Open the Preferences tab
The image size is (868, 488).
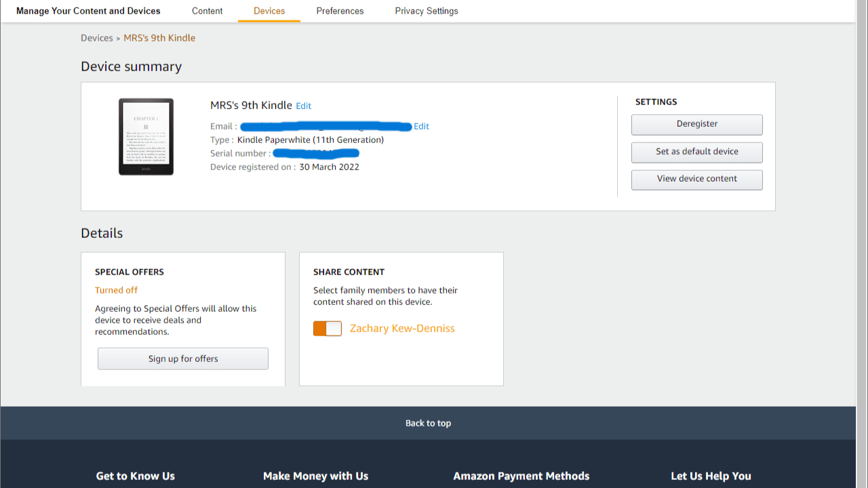coord(340,11)
